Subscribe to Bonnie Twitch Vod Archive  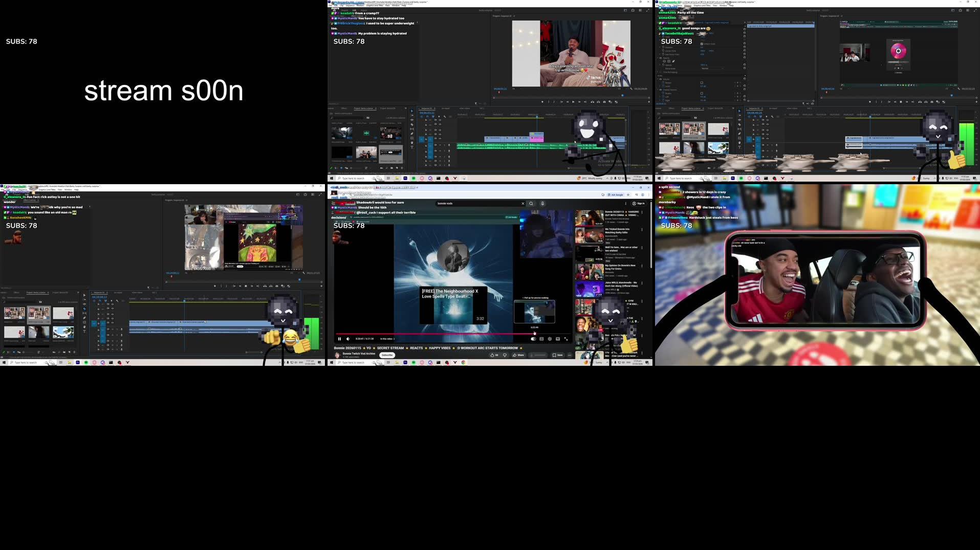(387, 355)
